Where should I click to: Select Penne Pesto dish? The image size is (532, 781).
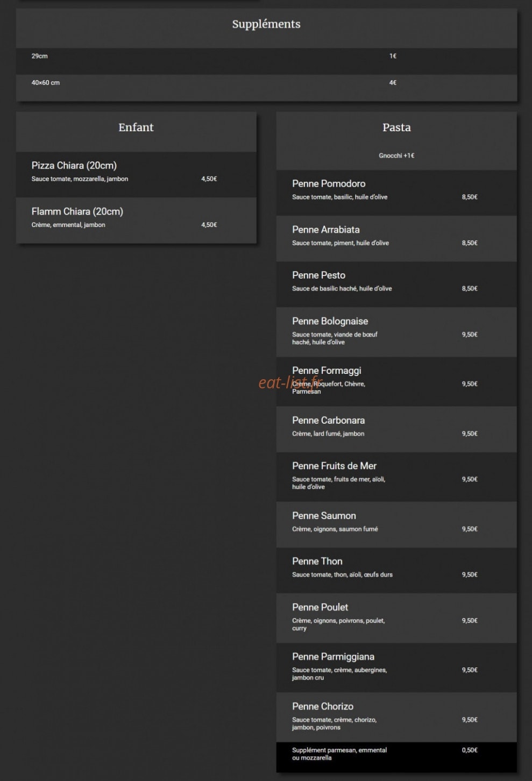pyautogui.click(x=396, y=285)
